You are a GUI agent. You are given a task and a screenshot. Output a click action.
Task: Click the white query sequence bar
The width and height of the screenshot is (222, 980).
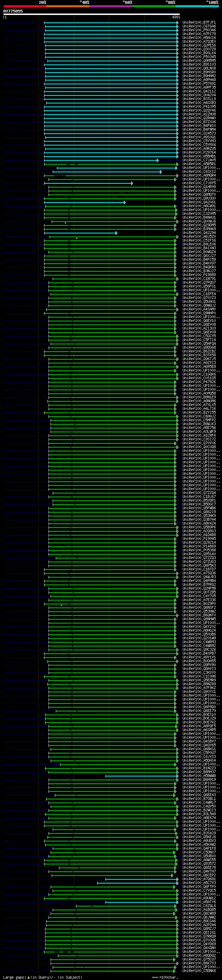pyautogui.click(x=92, y=15)
